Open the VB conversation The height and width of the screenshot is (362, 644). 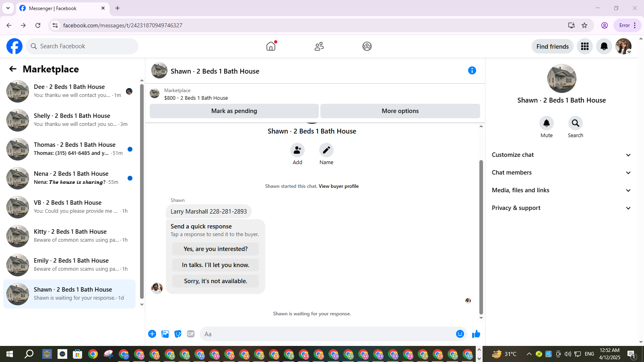click(x=69, y=207)
